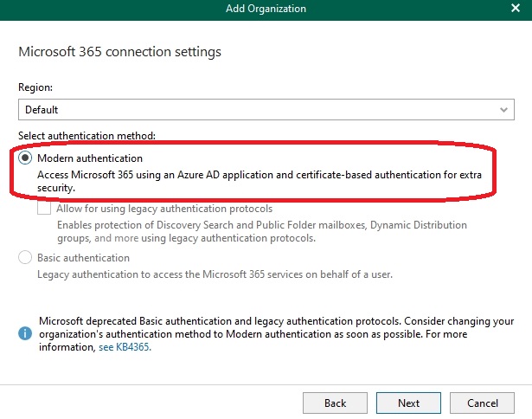This screenshot has width=532, height=419.
Task: Click the Access Microsoft 365 using Azure AD description
Action: (260, 181)
